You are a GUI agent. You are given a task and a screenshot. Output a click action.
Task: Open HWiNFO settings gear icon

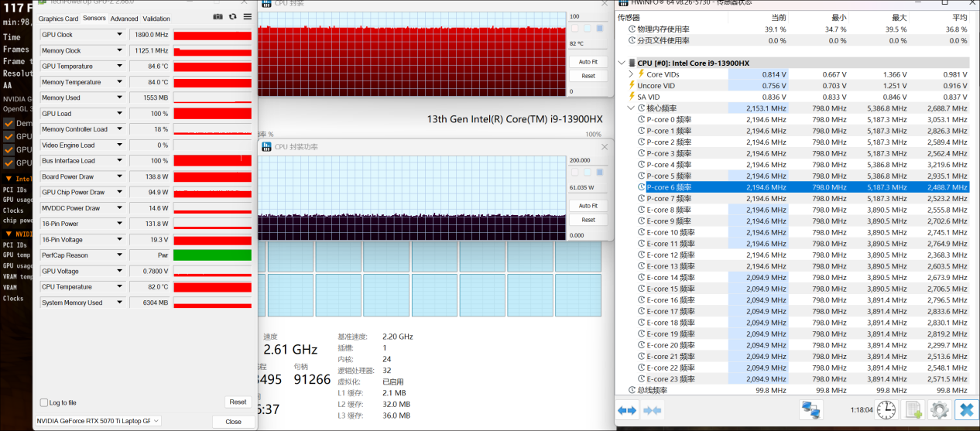[939, 410]
